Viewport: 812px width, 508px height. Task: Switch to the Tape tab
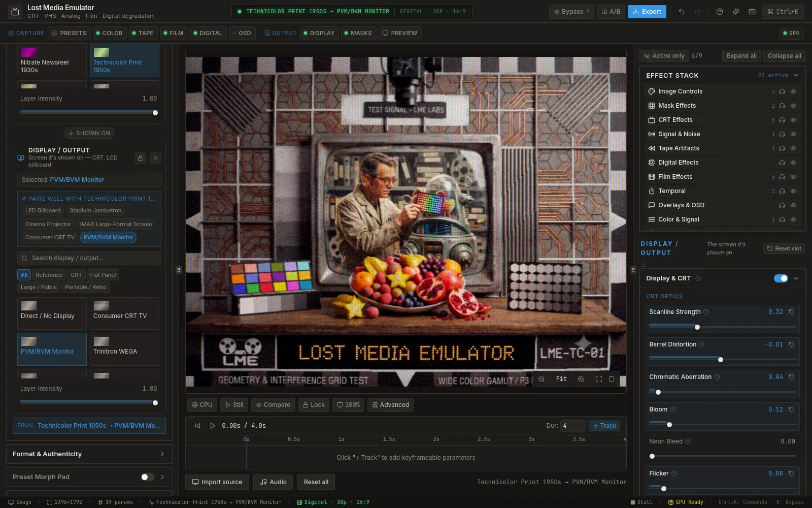(143, 33)
